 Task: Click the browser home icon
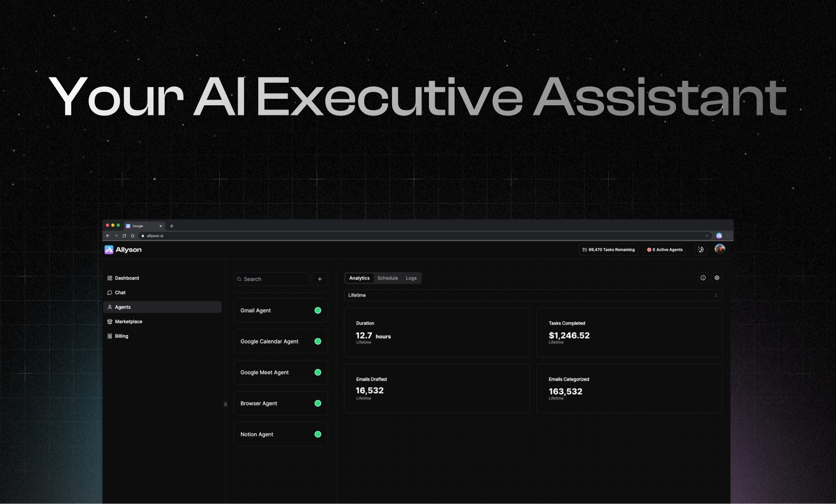133,236
